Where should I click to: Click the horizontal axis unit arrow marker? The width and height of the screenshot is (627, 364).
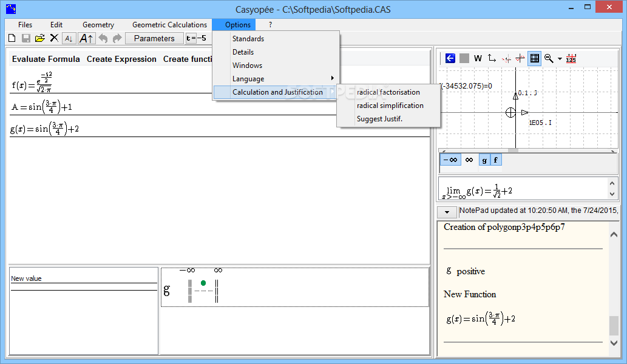(x=524, y=113)
